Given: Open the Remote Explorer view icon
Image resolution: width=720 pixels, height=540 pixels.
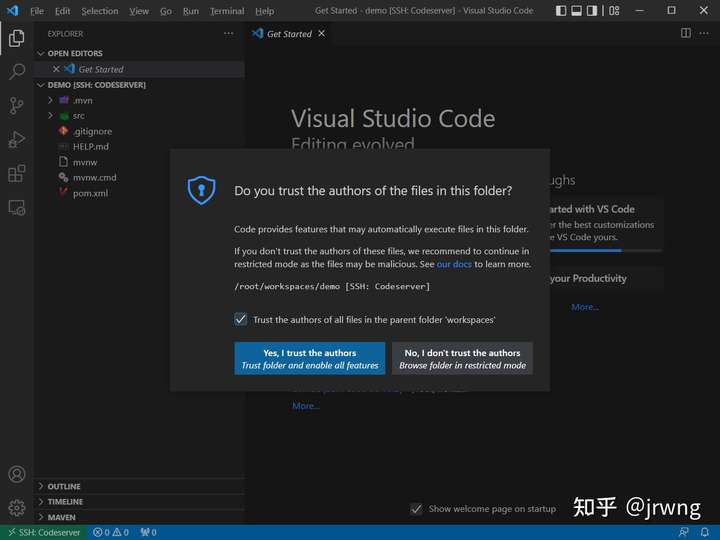Looking at the screenshot, I should point(17,208).
